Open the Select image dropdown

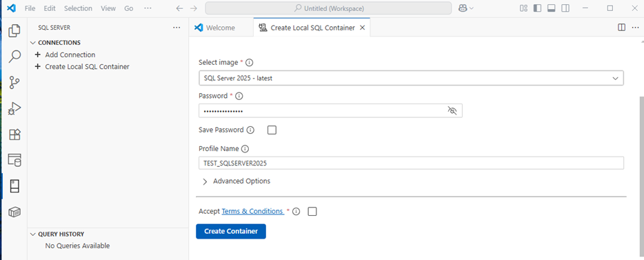(411, 78)
